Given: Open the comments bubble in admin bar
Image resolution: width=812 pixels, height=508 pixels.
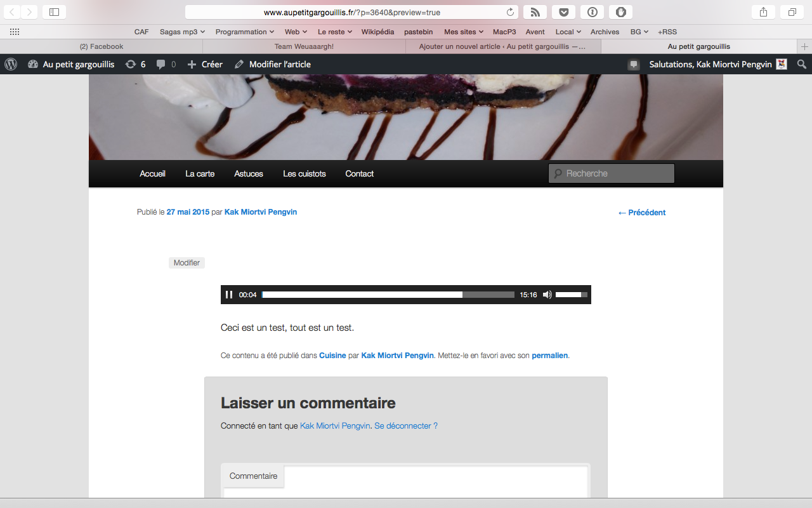Looking at the screenshot, I should pos(166,64).
